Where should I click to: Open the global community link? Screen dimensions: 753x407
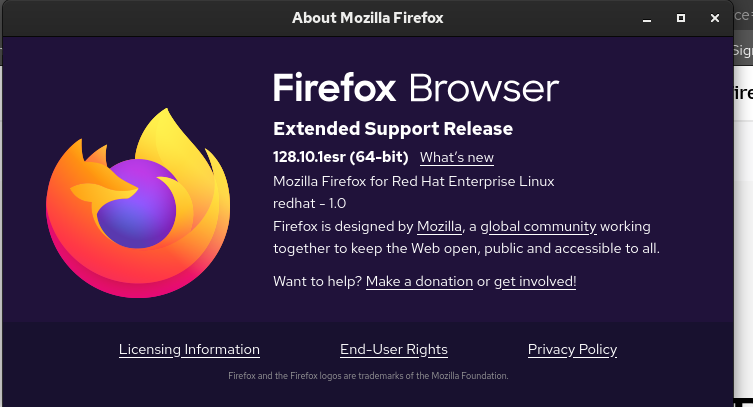(x=538, y=226)
